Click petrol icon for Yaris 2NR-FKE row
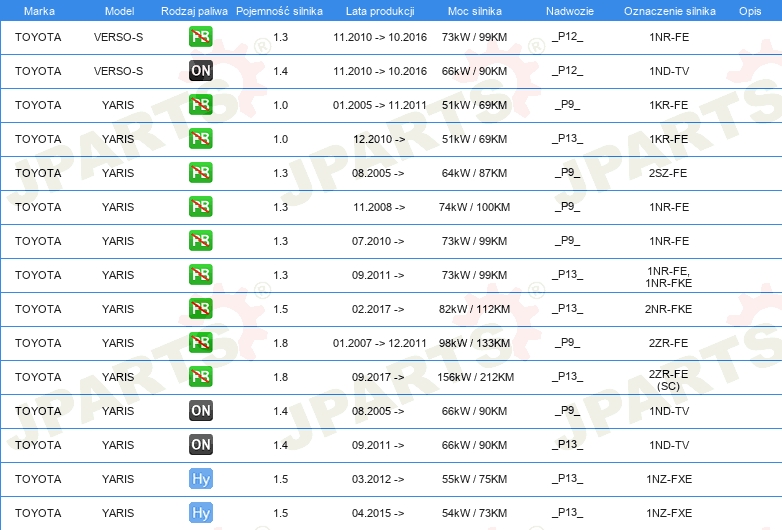 (200, 308)
